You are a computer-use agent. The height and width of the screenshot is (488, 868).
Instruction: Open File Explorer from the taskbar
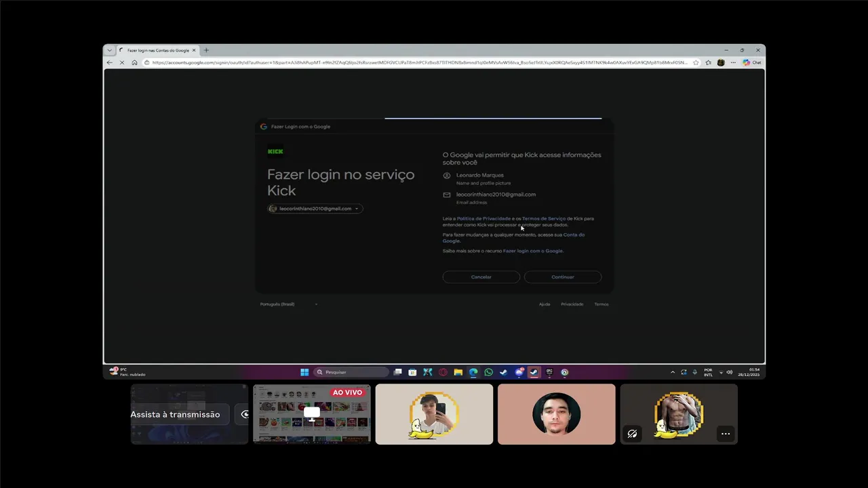point(458,372)
